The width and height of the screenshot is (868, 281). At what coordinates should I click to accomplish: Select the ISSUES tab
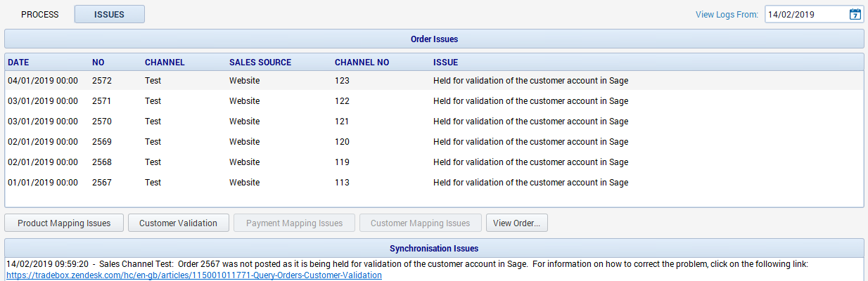[110, 14]
